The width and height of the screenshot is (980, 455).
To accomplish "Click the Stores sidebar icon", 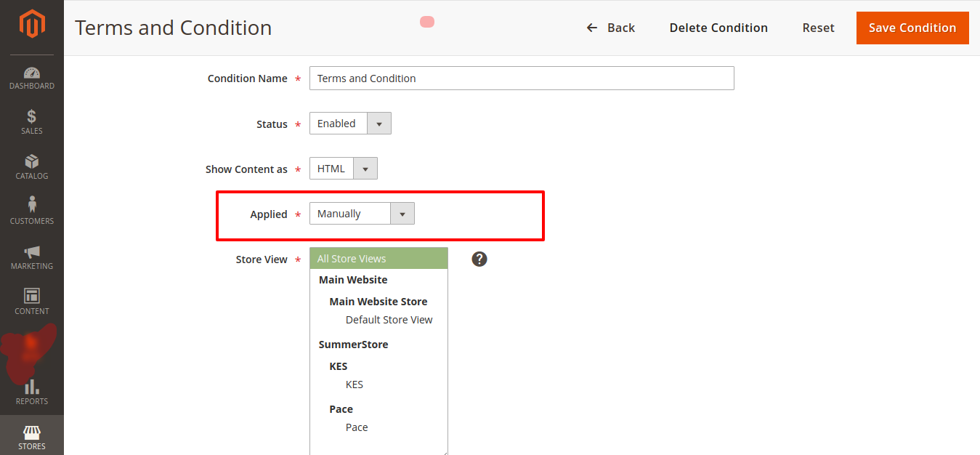I will [31, 436].
